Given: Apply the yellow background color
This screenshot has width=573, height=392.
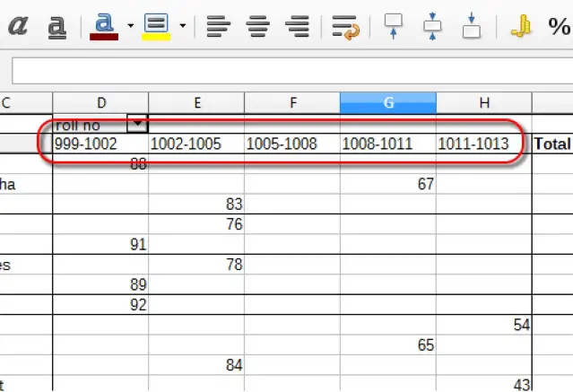Looking at the screenshot, I should click(x=156, y=26).
